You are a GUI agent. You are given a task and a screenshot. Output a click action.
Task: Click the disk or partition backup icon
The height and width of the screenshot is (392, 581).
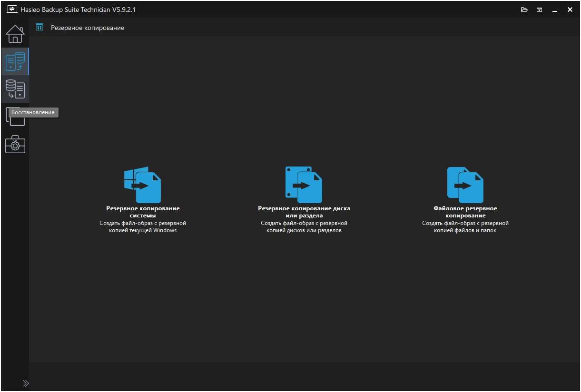[304, 185]
